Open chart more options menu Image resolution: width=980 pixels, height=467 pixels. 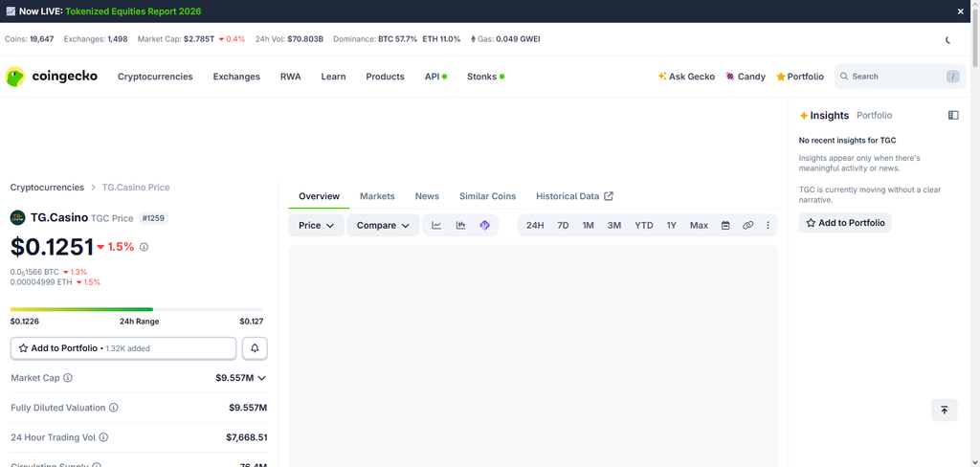click(768, 225)
